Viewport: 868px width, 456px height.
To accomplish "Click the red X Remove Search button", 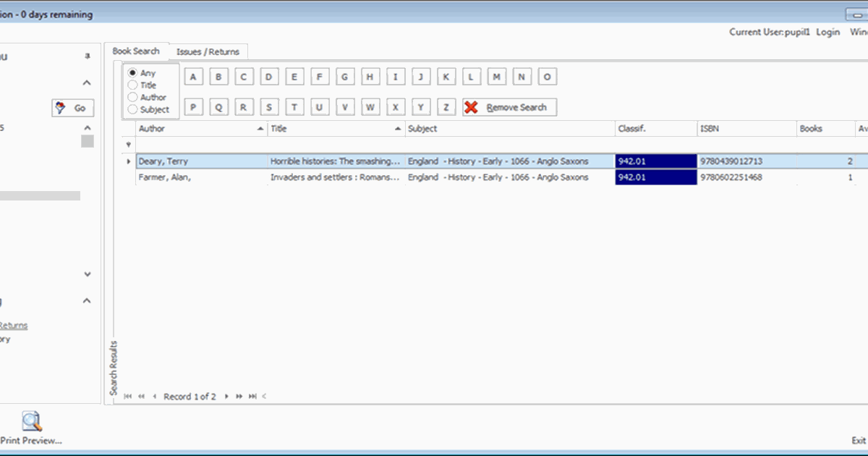I will coord(509,107).
